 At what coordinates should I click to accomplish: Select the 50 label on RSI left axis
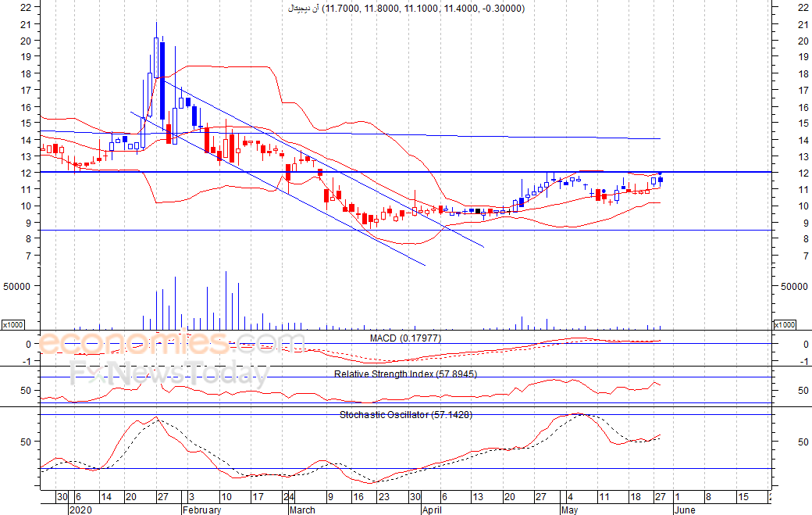26,391
